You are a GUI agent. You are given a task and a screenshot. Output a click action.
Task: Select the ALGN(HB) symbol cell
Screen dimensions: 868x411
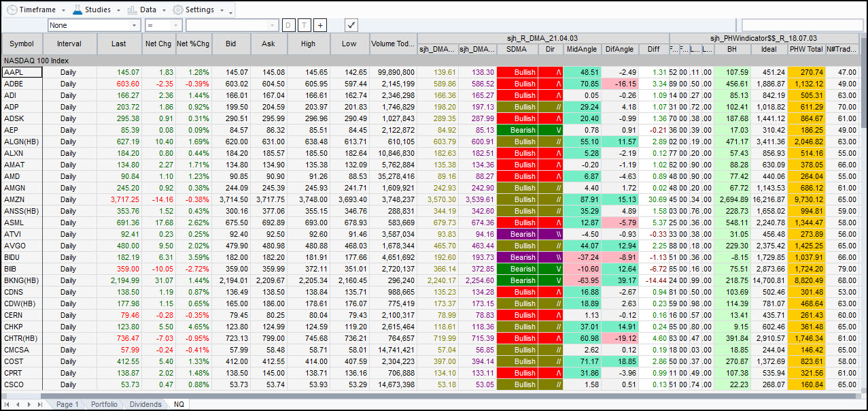pyautogui.click(x=22, y=142)
